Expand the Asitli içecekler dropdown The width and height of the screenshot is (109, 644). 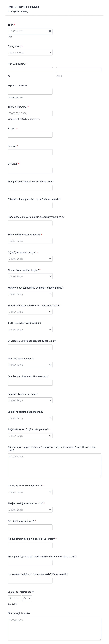[x=30, y=330]
